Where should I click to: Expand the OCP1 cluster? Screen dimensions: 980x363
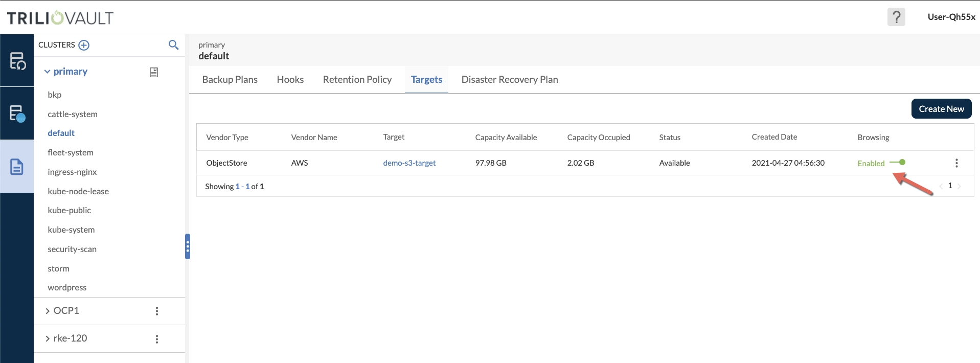(x=48, y=311)
